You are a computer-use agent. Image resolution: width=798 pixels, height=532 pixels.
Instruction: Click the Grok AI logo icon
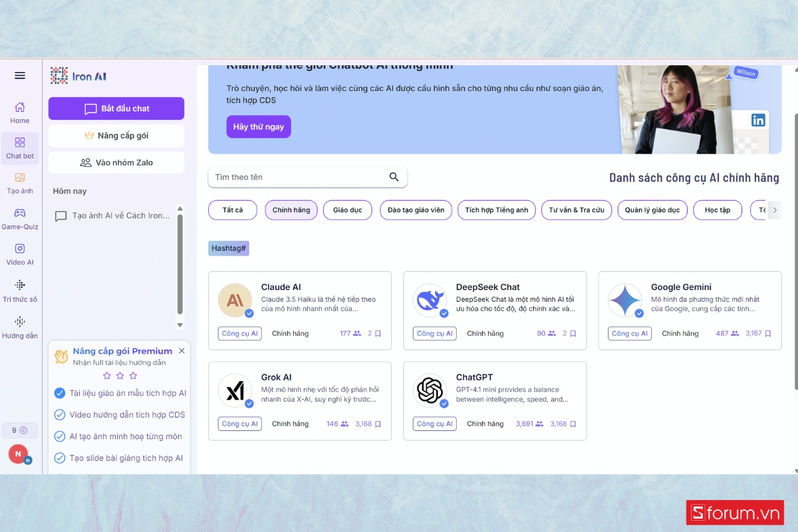coord(235,390)
